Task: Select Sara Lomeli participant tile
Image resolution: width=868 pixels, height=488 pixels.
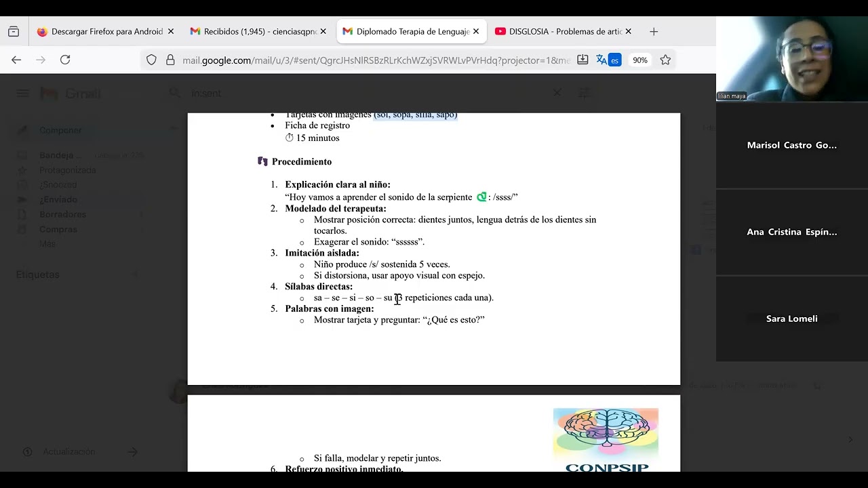Action: (792, 319)
